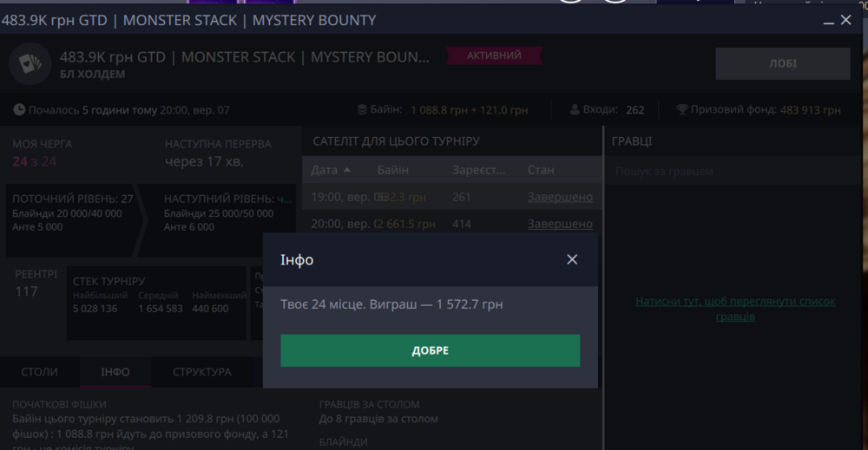Click the АКТИВНИЙ status badge
Screen dimensions: 868x450
[494, 56]
